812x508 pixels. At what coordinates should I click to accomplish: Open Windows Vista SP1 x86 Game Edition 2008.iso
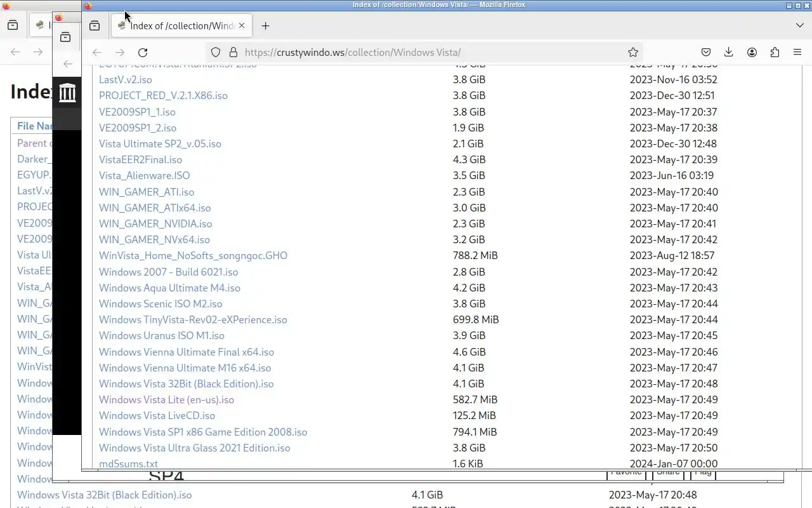click(x=203, y=432)
